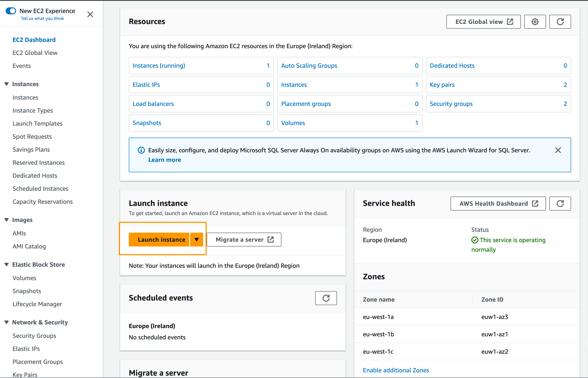
Task: Collapse the Images sidebar section
Action: click(x=7, y=220)
